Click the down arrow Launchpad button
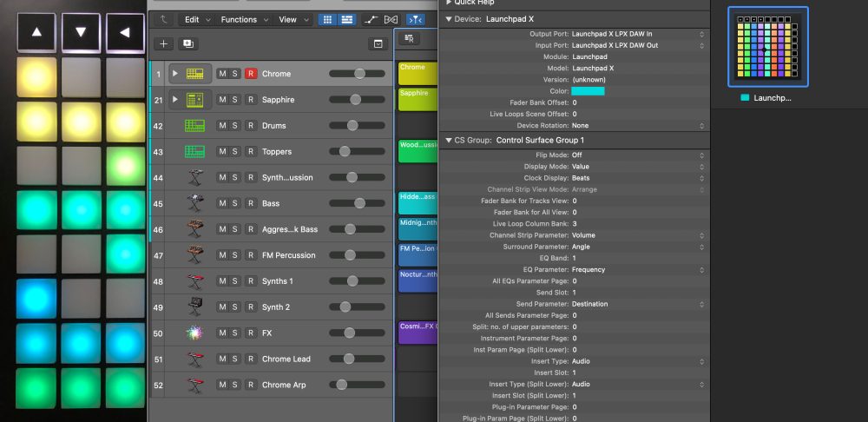The image size is (868, 422). coord(81,32)
